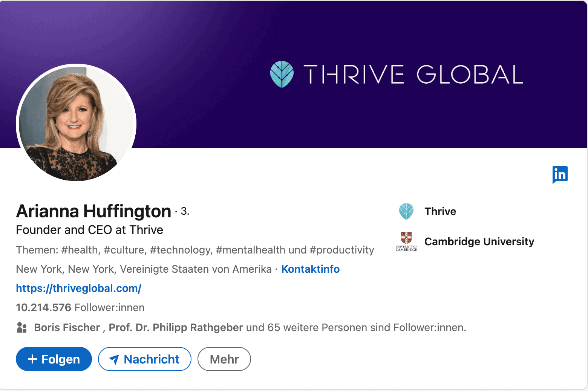Open the Mehr options menu

pos(224,359)
